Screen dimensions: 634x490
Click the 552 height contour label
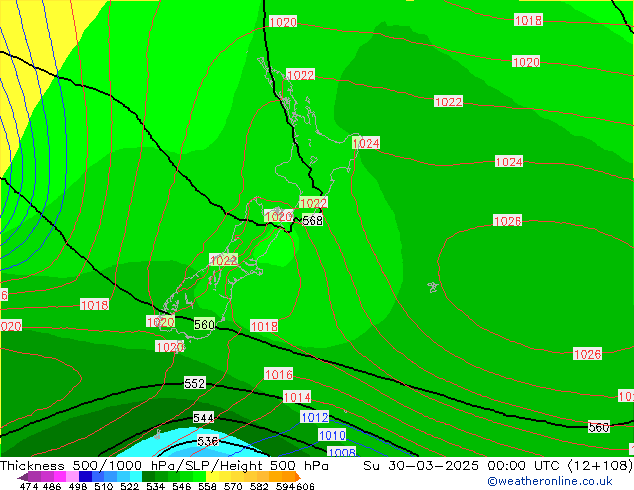pyautogui.click(x=194, y=383)
